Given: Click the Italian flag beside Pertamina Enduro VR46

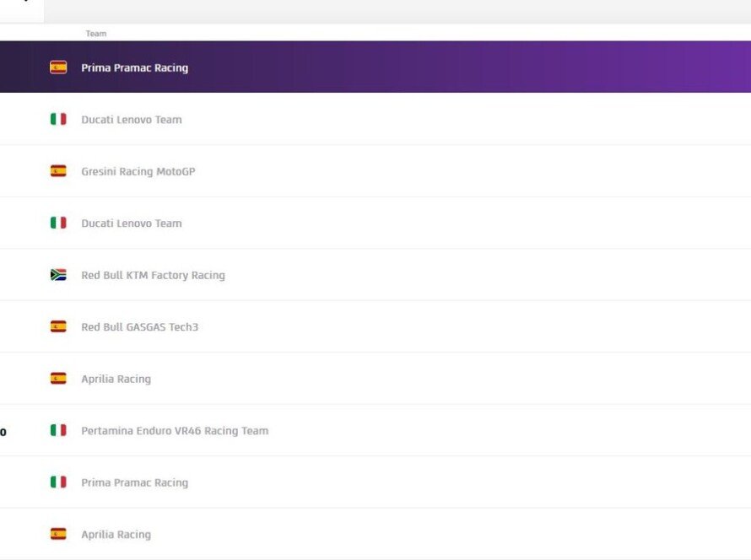Looking at the screenshot, I should [58, 430].
